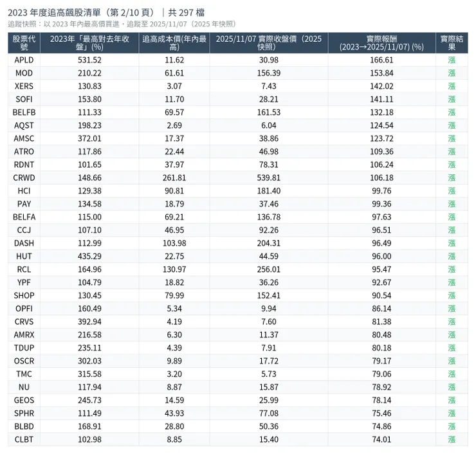The image size is (476, 454).
Task: Select the 539.81 closing price cell
Action: [x=268, y=177]
